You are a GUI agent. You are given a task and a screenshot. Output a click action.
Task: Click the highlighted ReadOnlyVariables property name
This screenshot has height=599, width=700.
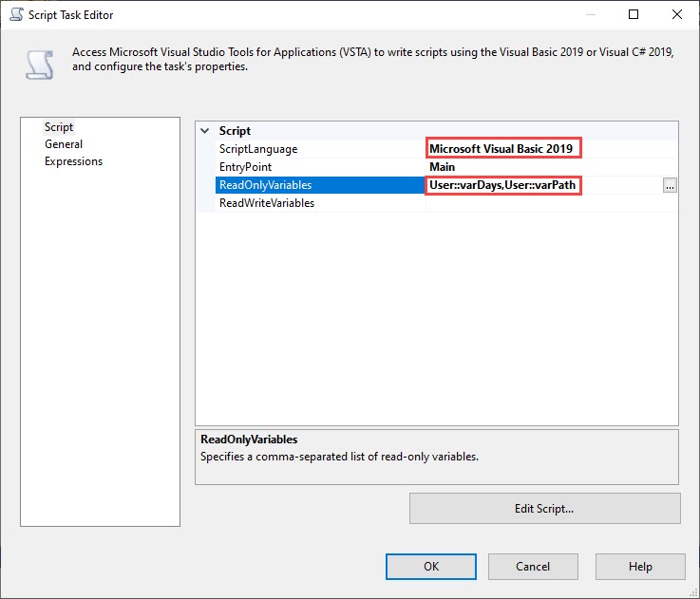point(265,185)
